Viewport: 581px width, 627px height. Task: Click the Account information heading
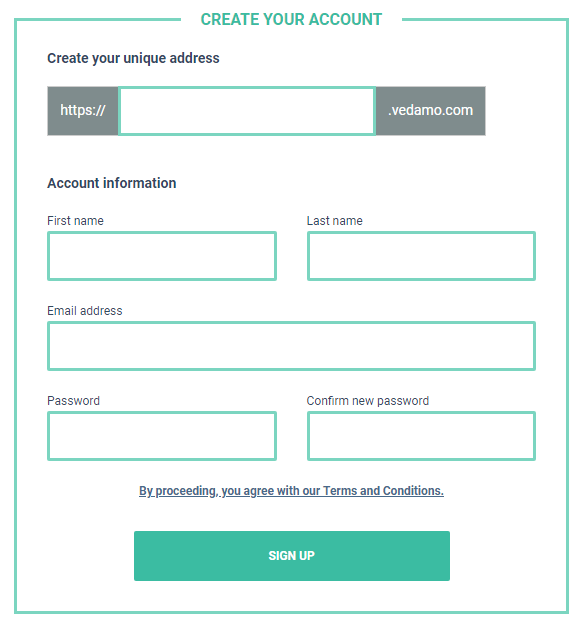point(112,183)
